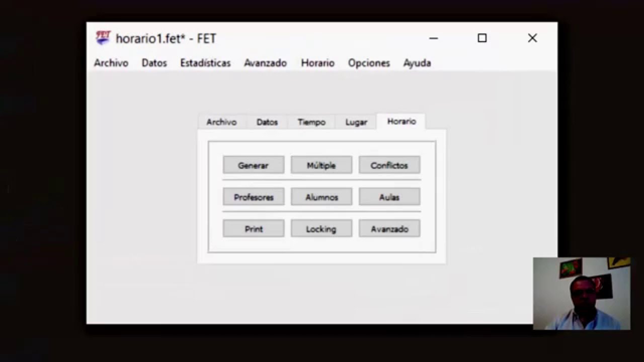644x362 pixels.
Task: Select the Horario tab
Action: coord(401,121)
